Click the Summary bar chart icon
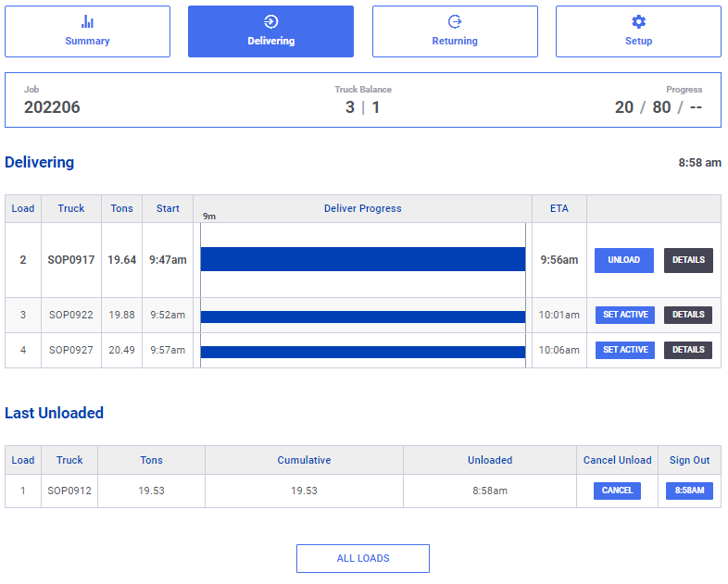Screen dimensions: 728x584 [87, 21]
